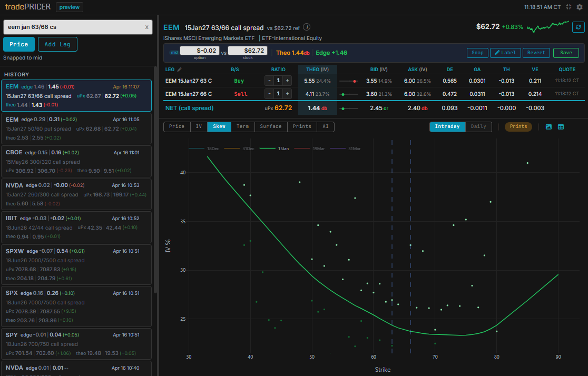
Task: Select the Skew chart tab
Action: click(x=219, y=127)
